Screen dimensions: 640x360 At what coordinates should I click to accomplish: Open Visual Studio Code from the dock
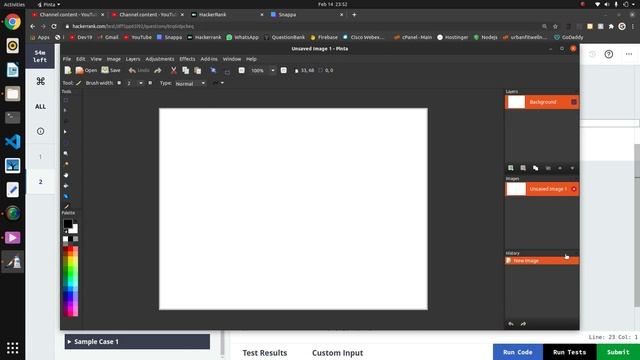coord(13,142)
